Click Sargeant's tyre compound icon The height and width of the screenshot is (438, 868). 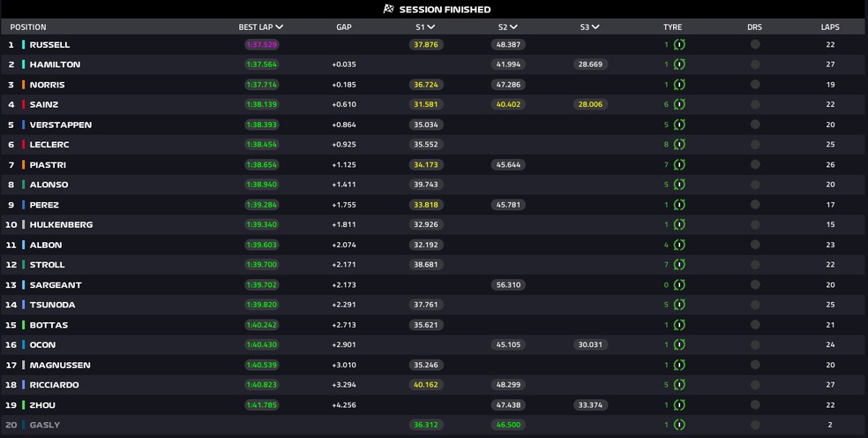click(679, 285)
